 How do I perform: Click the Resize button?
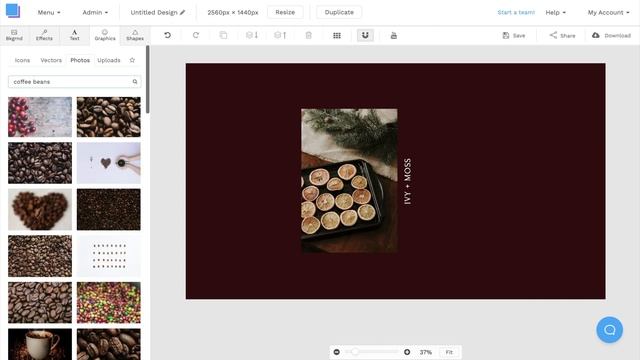click(x=285, y=12)
